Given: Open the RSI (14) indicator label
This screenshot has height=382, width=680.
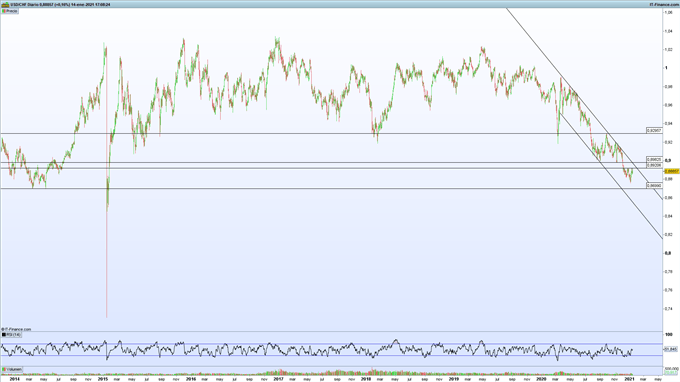Looking at the screenshot, I should [11, 335].
